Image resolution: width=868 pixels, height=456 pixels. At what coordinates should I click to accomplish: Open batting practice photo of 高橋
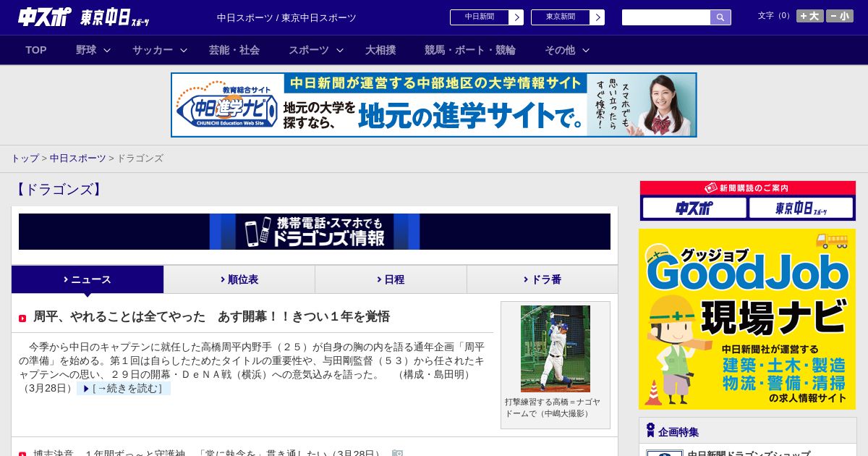click(x=556, y=349)
